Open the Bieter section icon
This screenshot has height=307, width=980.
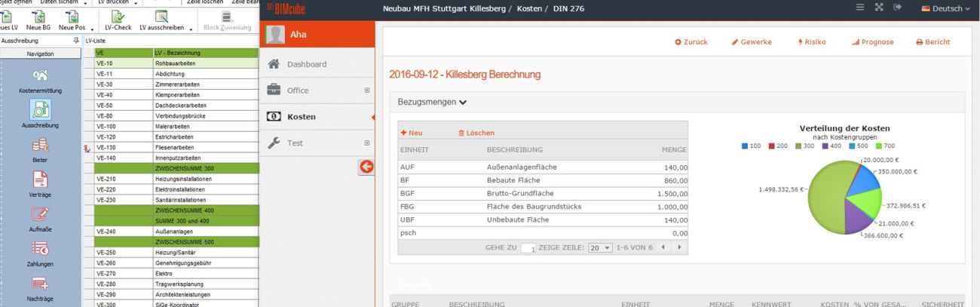(41, 146)
